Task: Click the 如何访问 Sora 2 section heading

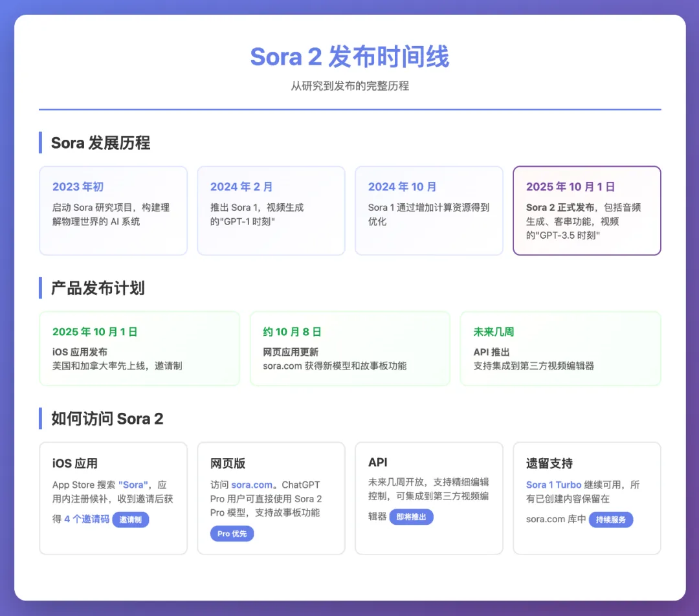Action: (107, 419)
